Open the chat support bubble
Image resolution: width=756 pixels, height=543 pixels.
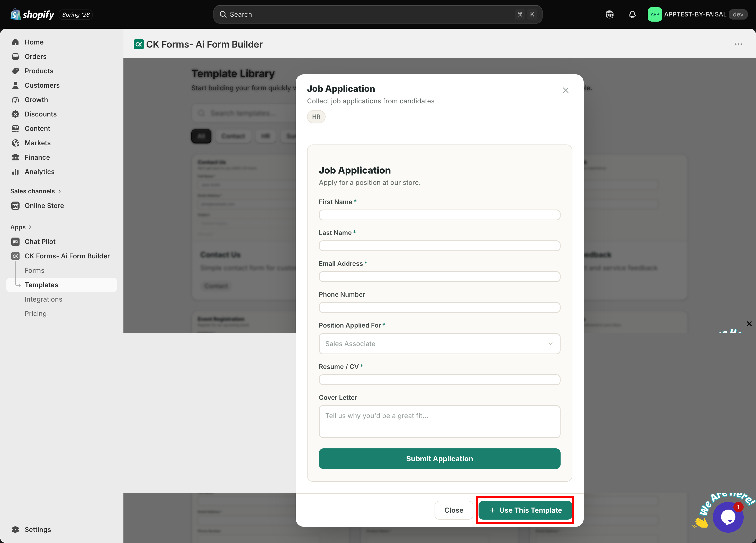[x=728, y=517]
